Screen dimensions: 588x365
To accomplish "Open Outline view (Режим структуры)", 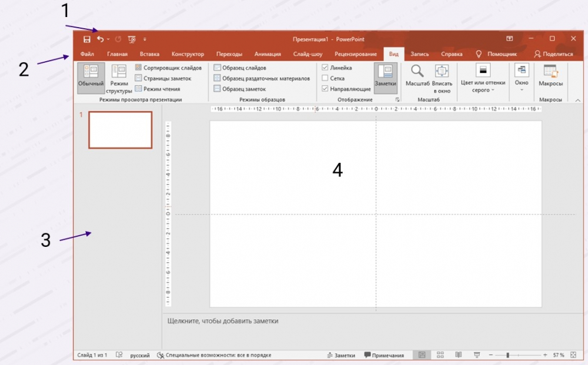I will tap(119, 79).
